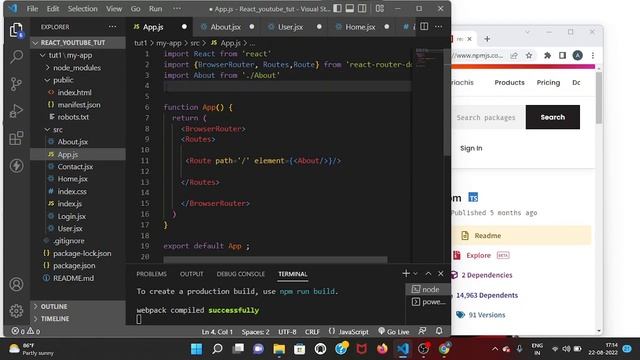The height and width of the screenshot is (360, 640).
Task: Expand the Outline section
Action: (x=78, y=306)
